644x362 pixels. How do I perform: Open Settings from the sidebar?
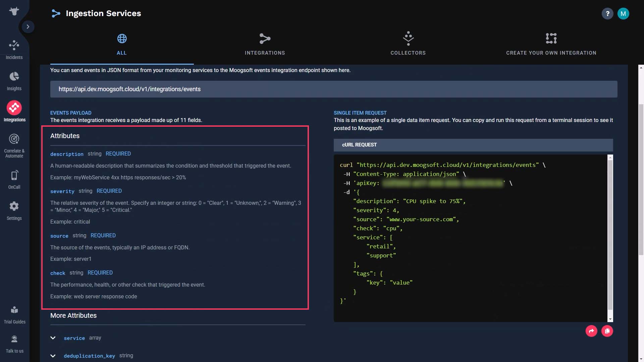14,211
